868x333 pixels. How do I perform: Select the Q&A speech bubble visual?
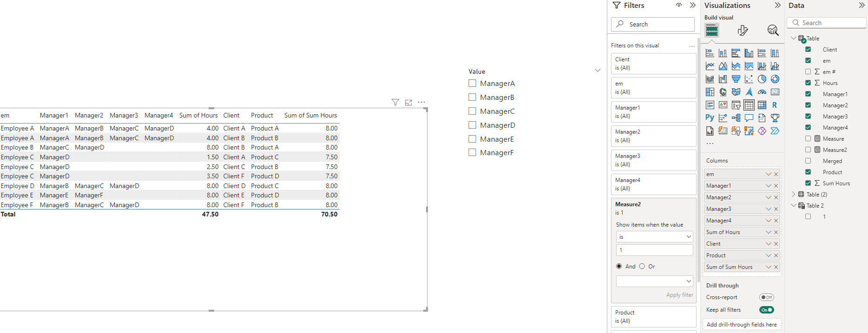pyautogui.click(x=749, y=118)
